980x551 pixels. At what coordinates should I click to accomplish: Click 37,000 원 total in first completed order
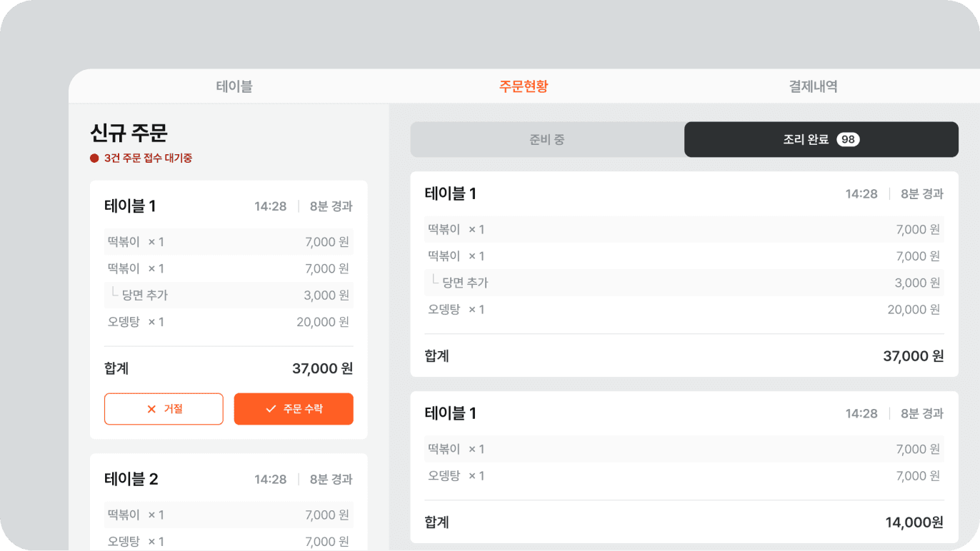coord(914,355)
